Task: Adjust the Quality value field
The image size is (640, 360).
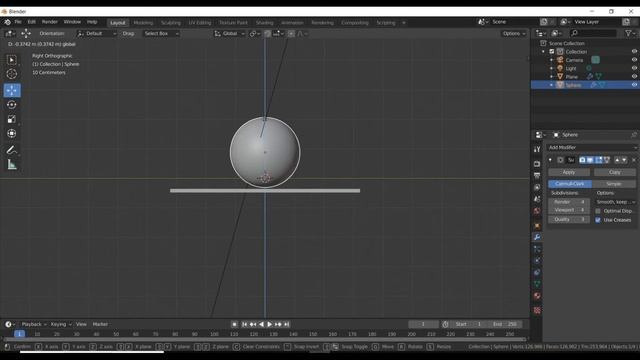Action: pos(569,219)
